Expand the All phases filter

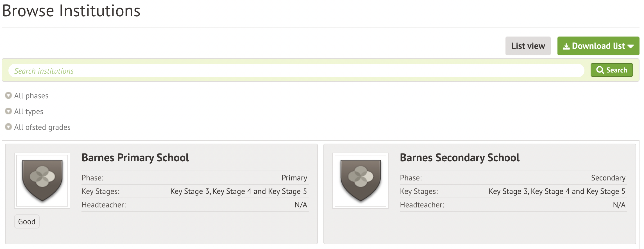coord(31,96)
